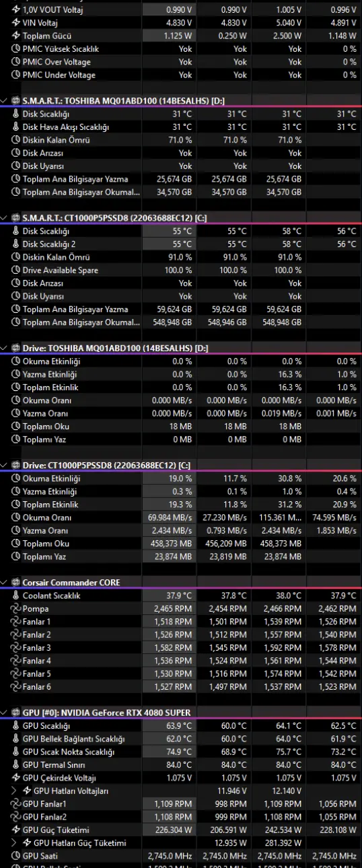Click thermometer icon beside GPU Sıcak Nokta Sıcaklığı
The image size is (362, 868).
pos(17,752)
